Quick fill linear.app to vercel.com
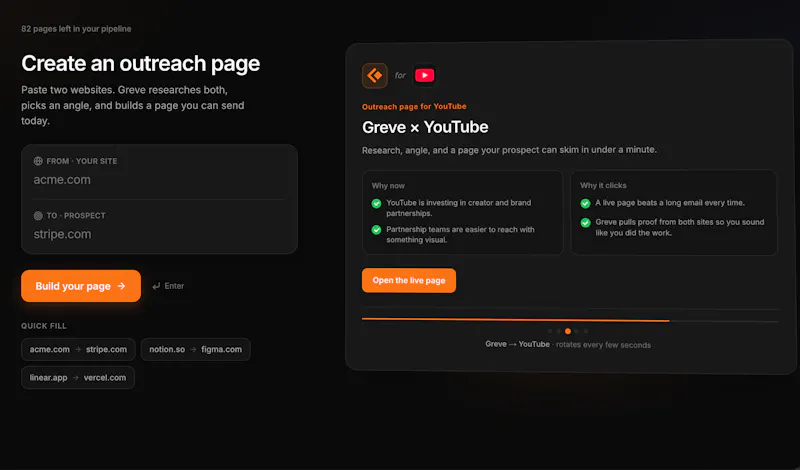800x470 pixels. [x=78, y=378]
